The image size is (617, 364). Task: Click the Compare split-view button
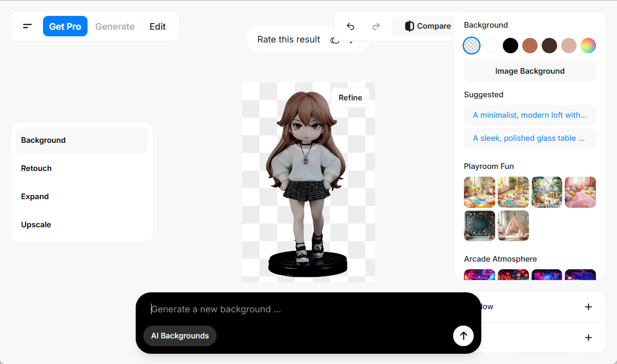pos(428,26)
